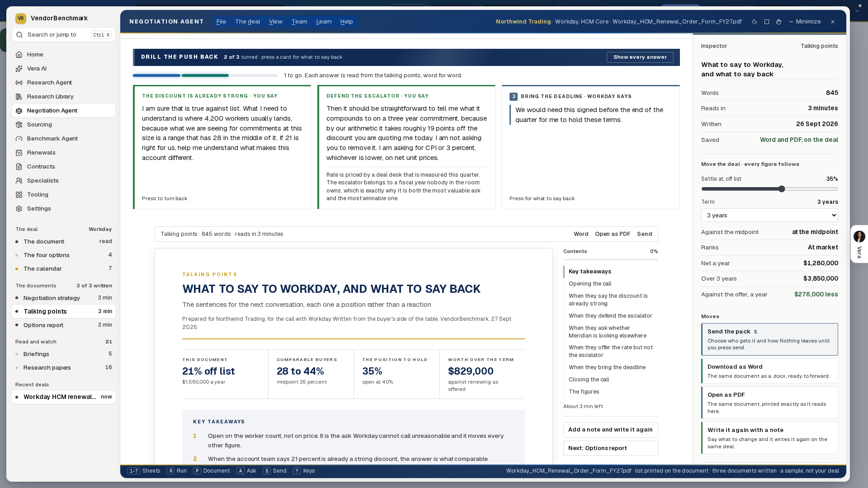Click the Sourcing cube icon

tap(19, 125)
